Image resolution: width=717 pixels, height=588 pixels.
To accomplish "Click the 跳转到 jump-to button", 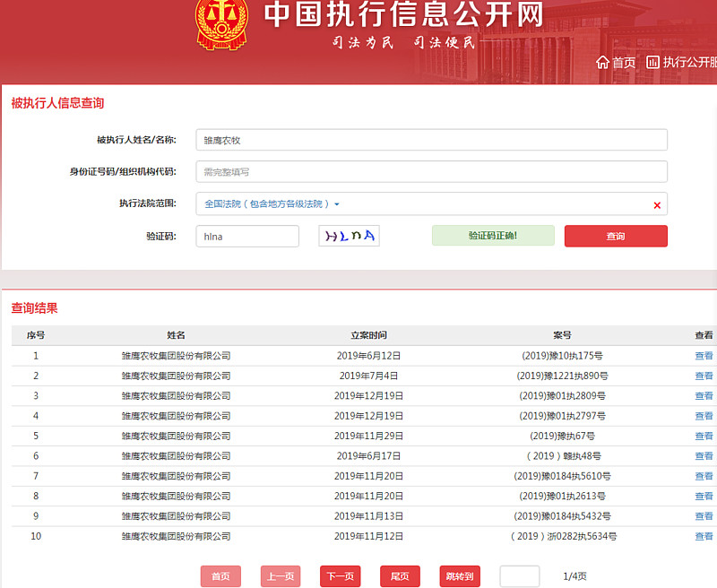I will [x=460, y=576].
